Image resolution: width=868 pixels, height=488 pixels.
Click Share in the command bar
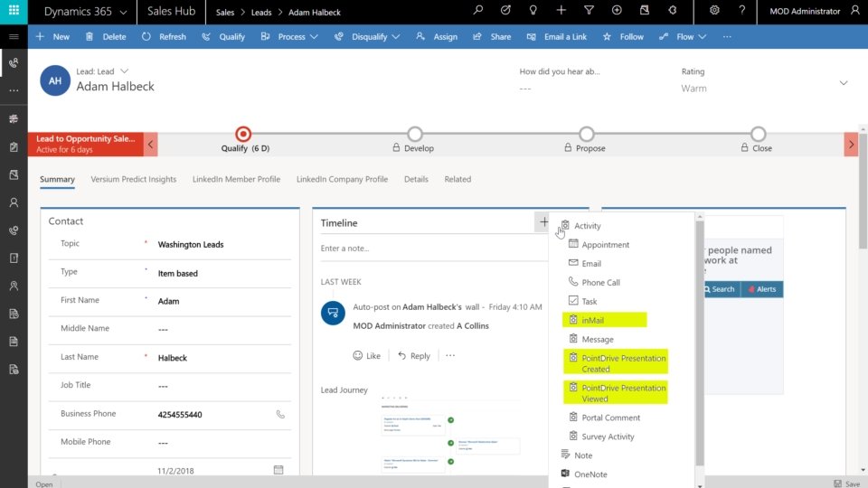pos(492,36)
